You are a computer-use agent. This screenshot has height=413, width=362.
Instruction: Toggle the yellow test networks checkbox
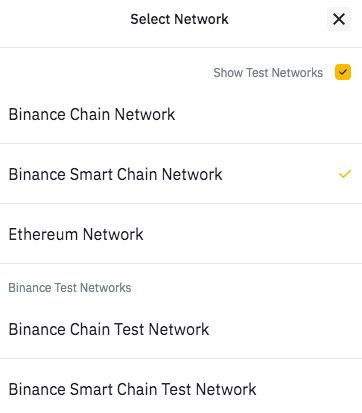(x=343, y=72)
